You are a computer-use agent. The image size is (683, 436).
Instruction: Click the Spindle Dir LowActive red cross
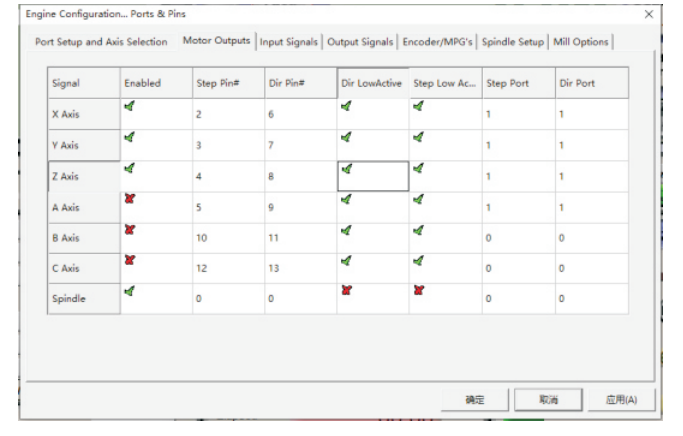click(346, 291)
